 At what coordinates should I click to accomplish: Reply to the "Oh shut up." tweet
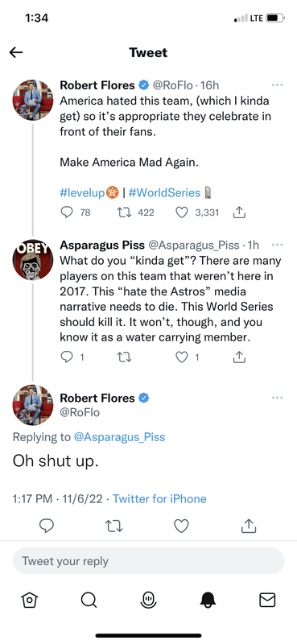[47, 526]
